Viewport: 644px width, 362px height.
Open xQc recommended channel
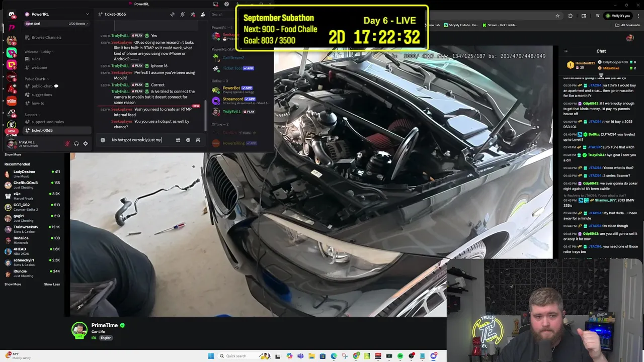pos(32,196)
